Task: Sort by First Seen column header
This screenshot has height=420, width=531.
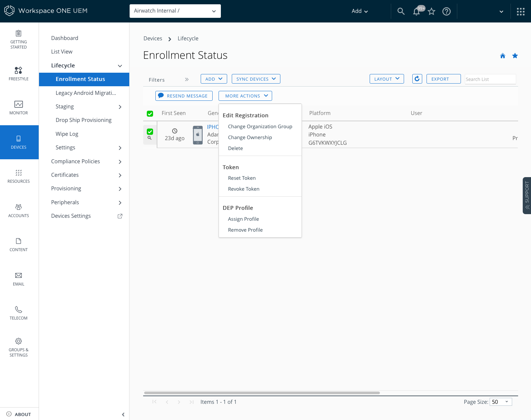Action: (x=174, y=113)
